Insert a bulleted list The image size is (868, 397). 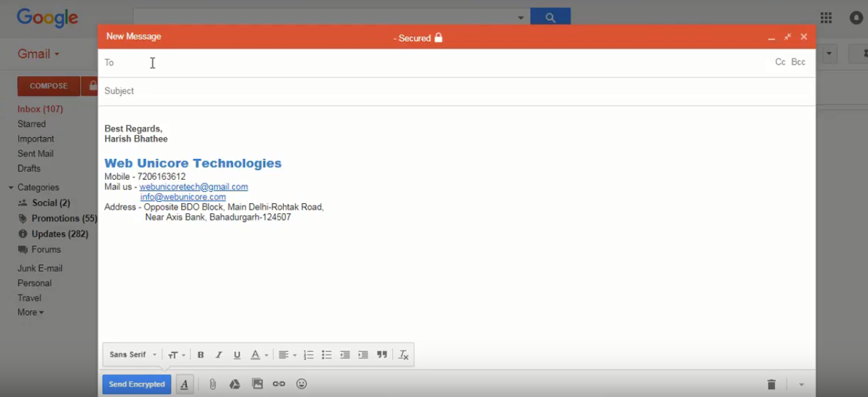(327, 355)
